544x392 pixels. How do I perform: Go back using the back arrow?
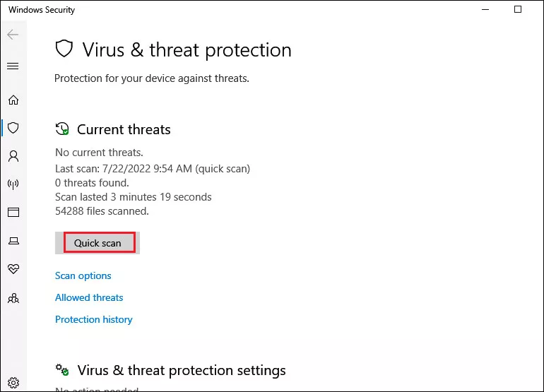click(13, 35)
